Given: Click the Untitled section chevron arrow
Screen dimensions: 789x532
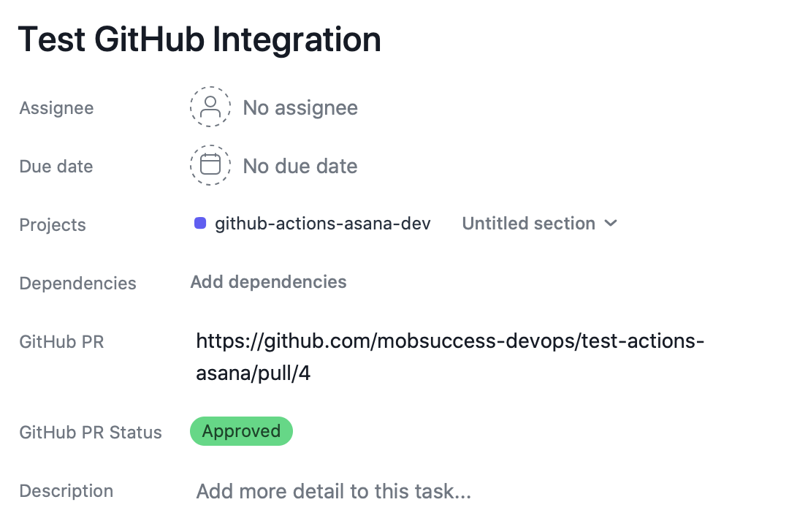Looking at the screenshot, I should [x=610, y=224].
